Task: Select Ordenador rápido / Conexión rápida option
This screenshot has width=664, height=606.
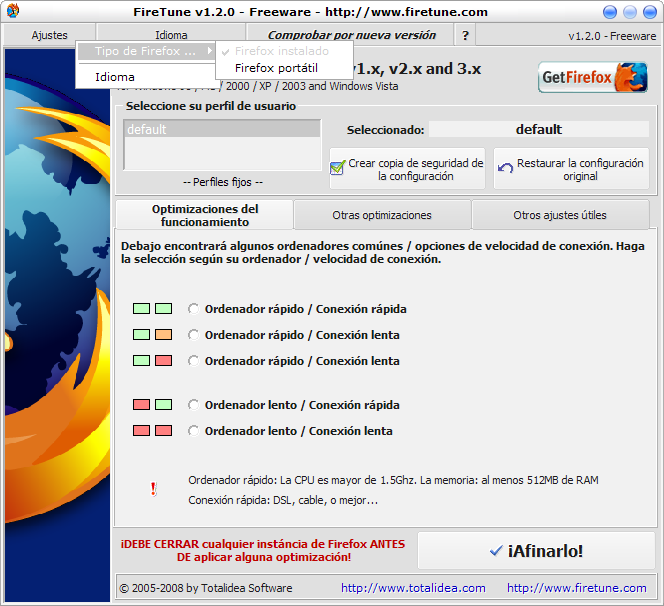Action: point(194,309)
